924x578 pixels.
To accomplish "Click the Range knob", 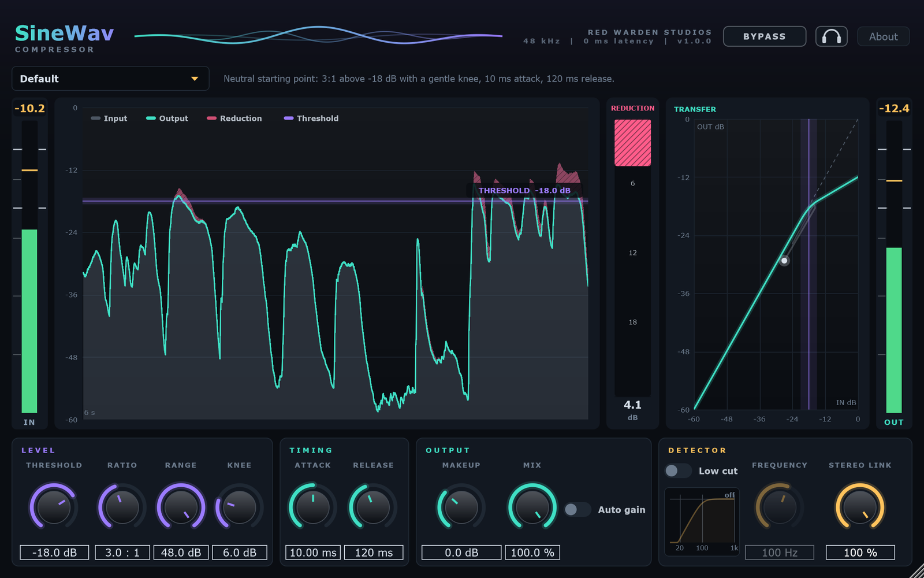I will (181, 507).
